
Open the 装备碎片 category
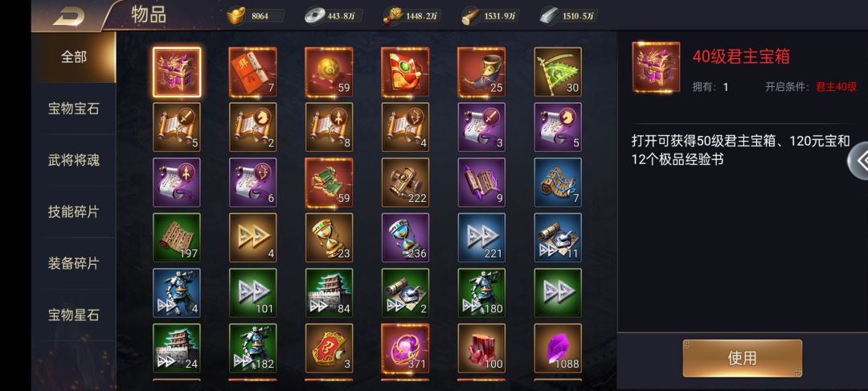tap(74, 263)
